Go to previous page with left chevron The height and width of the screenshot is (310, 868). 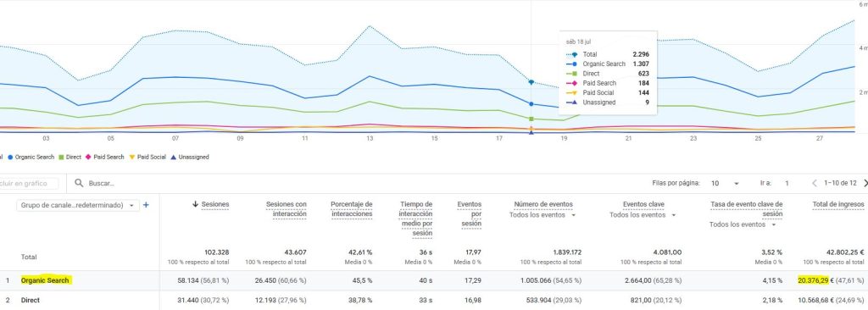(x=815, y=183)
